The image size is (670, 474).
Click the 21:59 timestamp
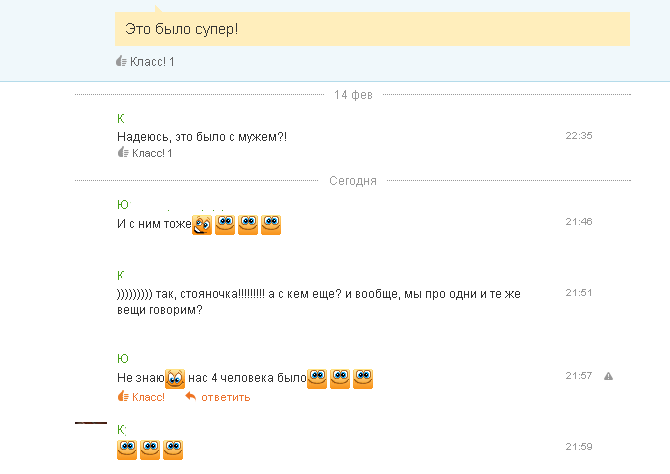pos(579,447)
